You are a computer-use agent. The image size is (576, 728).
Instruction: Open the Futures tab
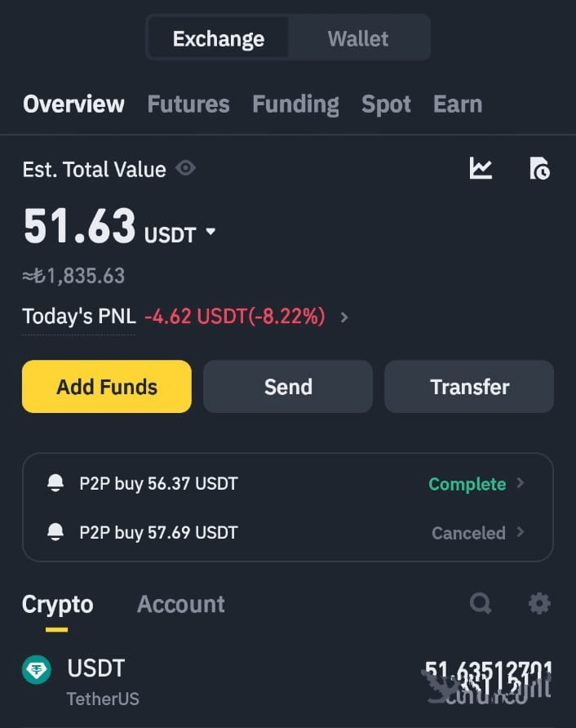click(188, 104)
